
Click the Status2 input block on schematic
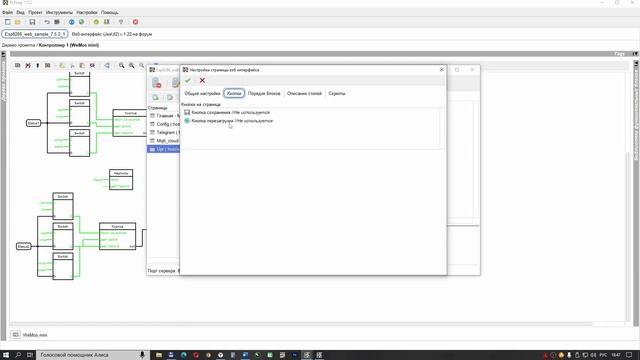click(x=24, y=246)
